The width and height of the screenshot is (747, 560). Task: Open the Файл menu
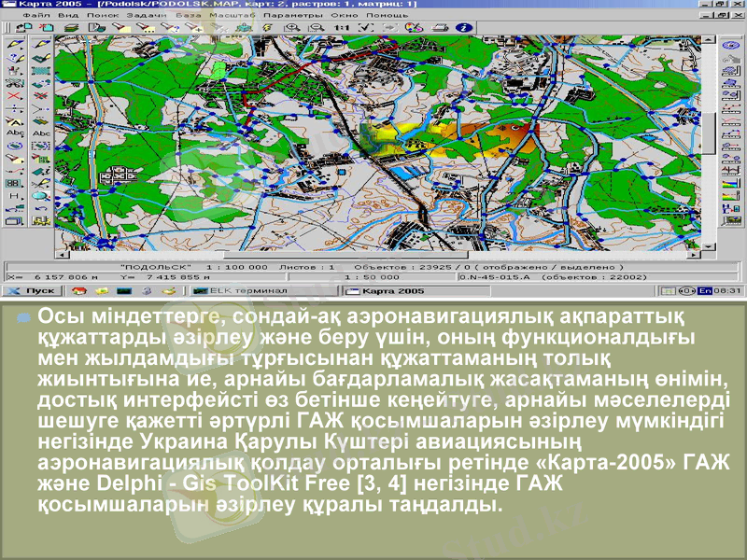(35, 15)
